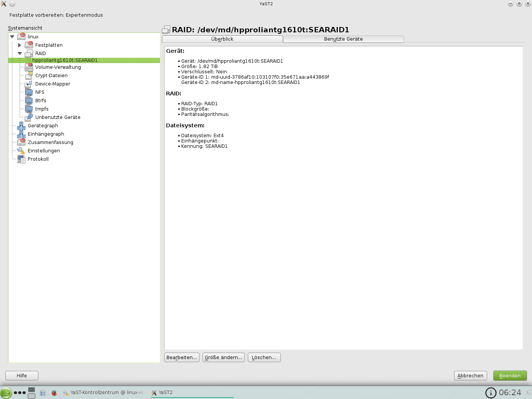This screenshot has height=399, width=532.
Task: Select the RAID node icon
Action: [29, 53]
